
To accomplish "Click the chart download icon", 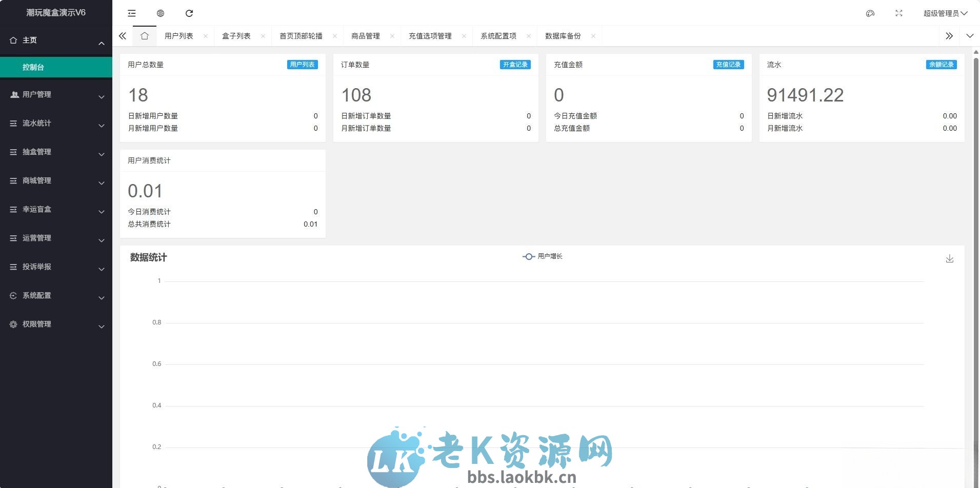I will (950, 259).
